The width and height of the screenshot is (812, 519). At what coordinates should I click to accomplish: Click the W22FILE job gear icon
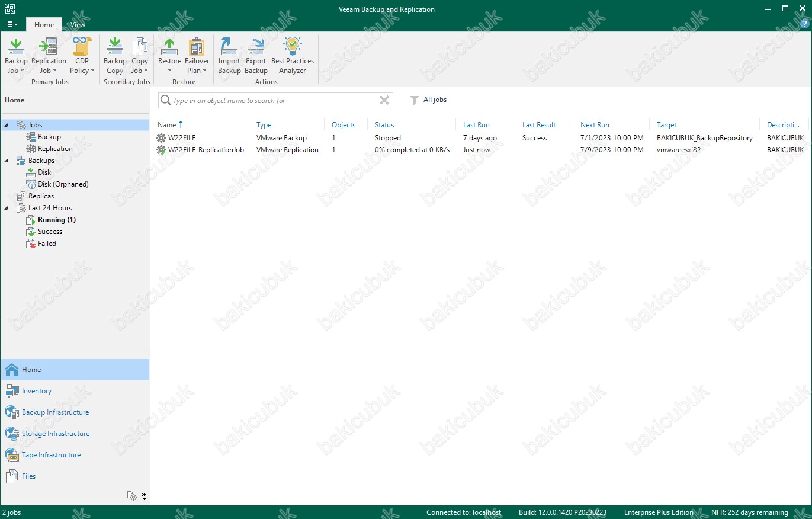[x=161, y=138]
